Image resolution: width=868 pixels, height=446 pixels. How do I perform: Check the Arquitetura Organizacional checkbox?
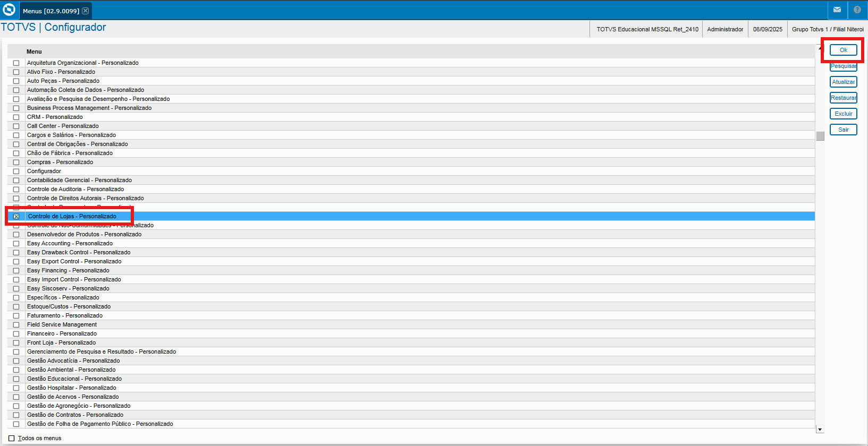click(x=16, y=63)
